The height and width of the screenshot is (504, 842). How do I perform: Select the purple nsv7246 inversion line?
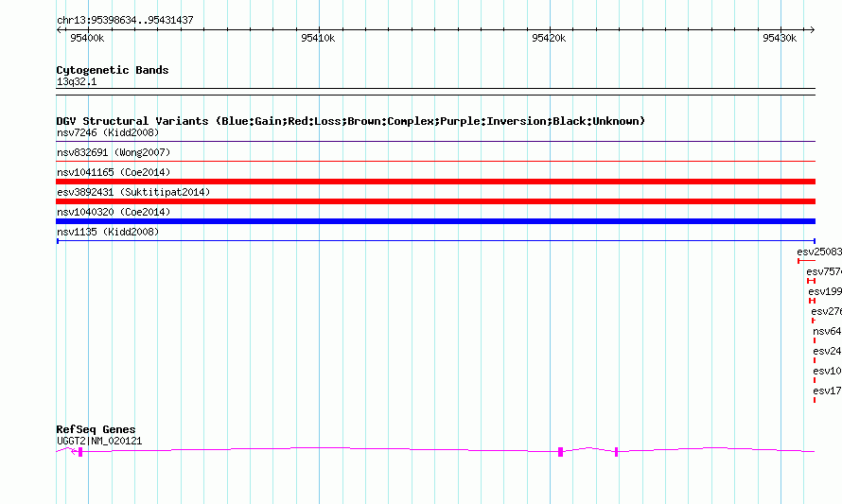435,142
